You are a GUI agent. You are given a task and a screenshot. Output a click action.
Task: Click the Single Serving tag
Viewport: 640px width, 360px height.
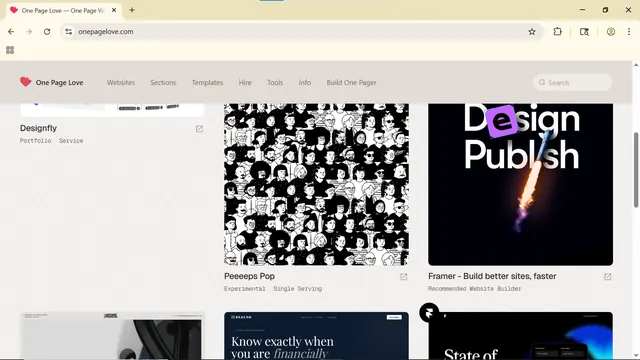point(298,289)
